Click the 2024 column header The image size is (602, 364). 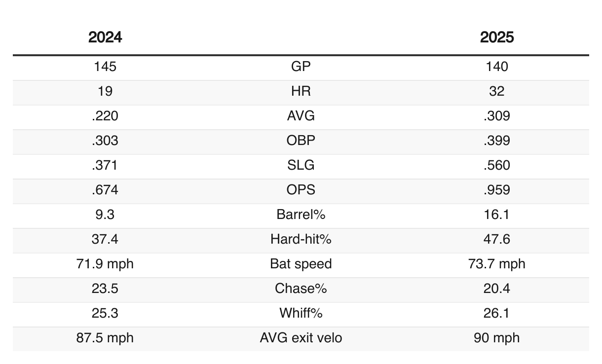coord(105,37)
